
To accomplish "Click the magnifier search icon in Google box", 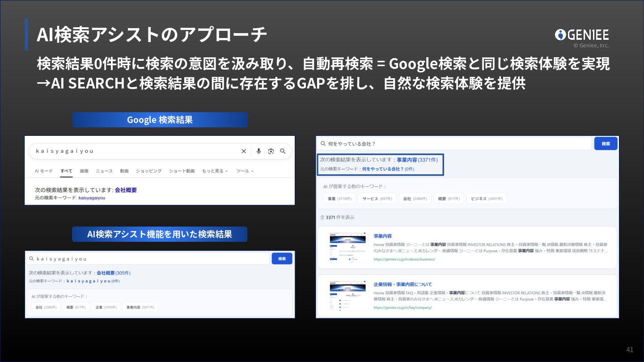I will click(283, 151).
